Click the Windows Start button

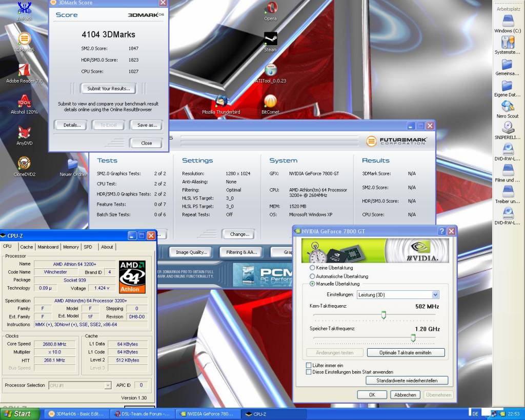pos(19,414)
